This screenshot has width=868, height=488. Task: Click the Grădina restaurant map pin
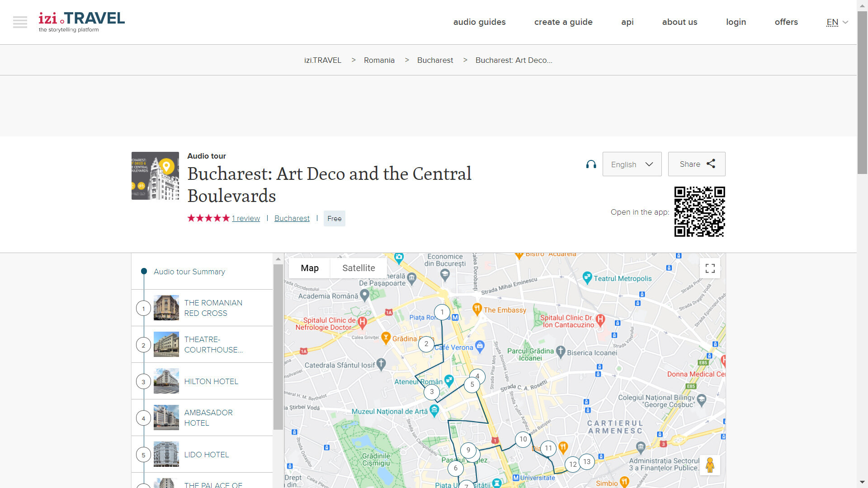tap(386, 338)
